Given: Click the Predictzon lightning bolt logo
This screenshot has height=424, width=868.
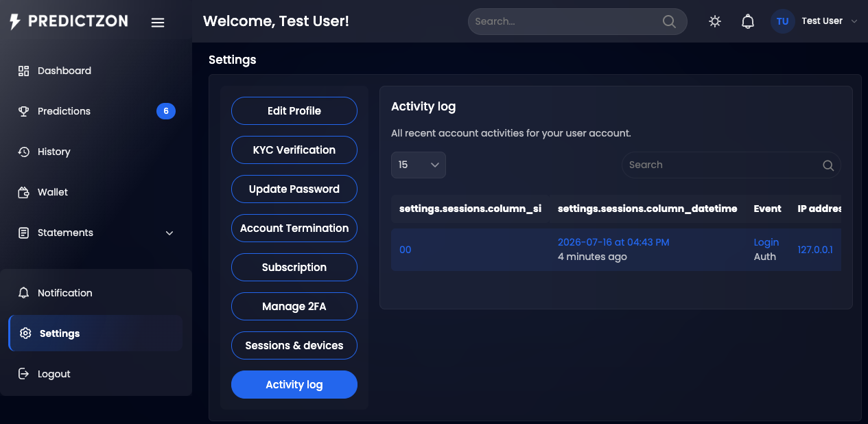Looking at the screenshot, I should tap(15, 21).
